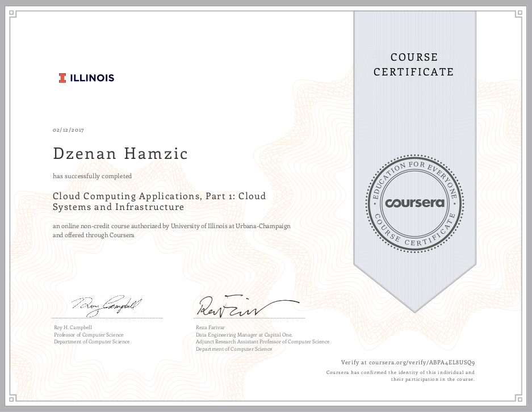This screenshot has width=532, height=412.
Task: Click the gray certificate ribbon banner
Action: point(414,131)
